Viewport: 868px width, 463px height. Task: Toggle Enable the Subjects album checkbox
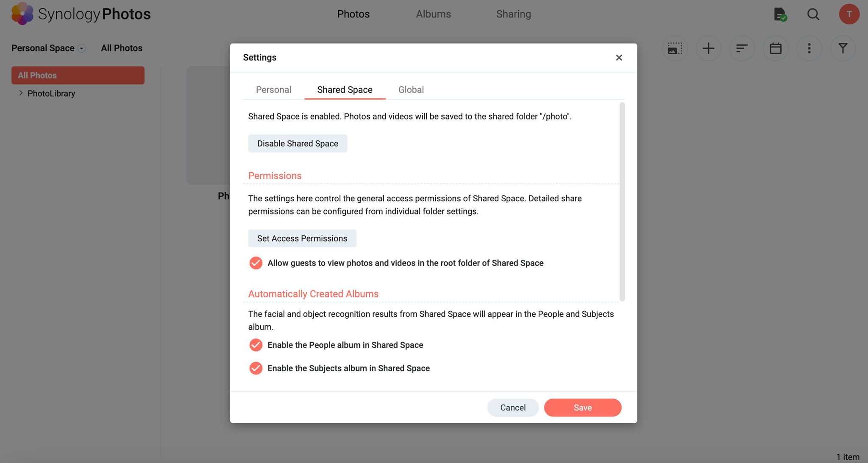click(256, 368)
